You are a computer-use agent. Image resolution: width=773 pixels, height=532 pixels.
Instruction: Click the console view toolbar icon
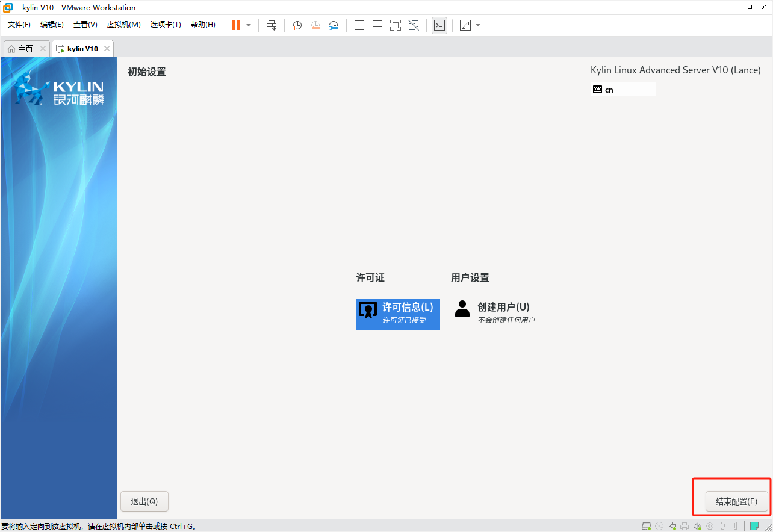coord(439,25)
